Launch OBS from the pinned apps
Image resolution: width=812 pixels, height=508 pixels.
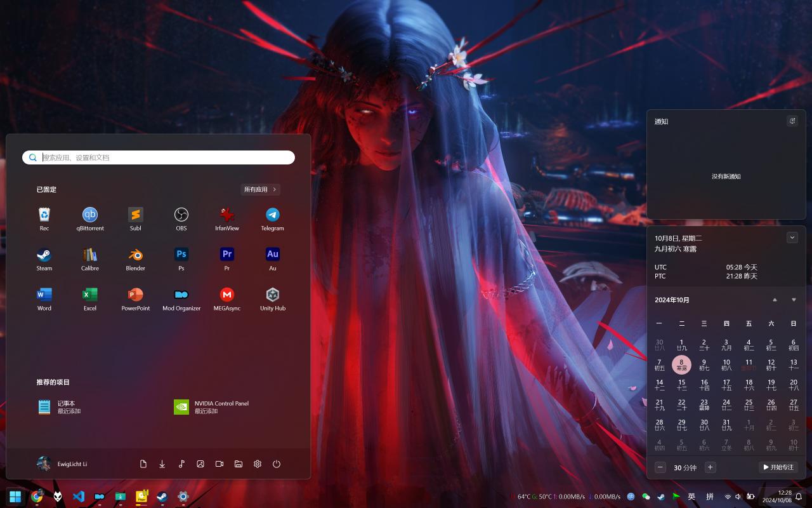(x=181, y=219)
